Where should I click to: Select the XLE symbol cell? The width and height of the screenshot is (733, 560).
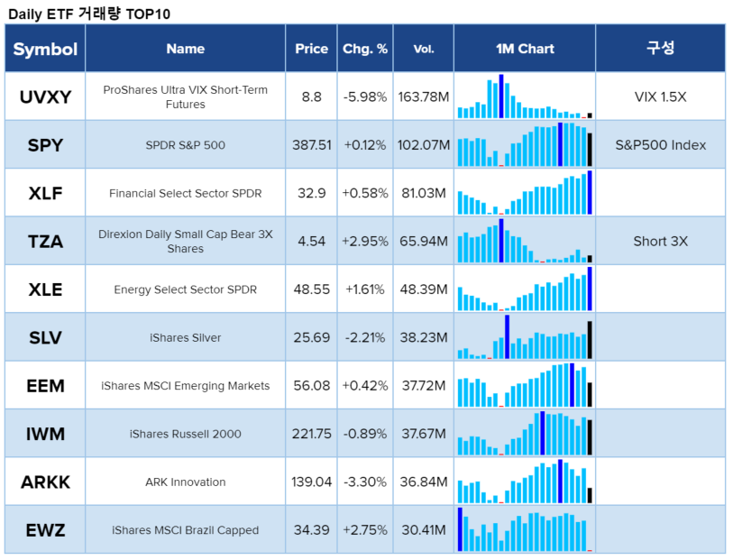coord(45,289)
